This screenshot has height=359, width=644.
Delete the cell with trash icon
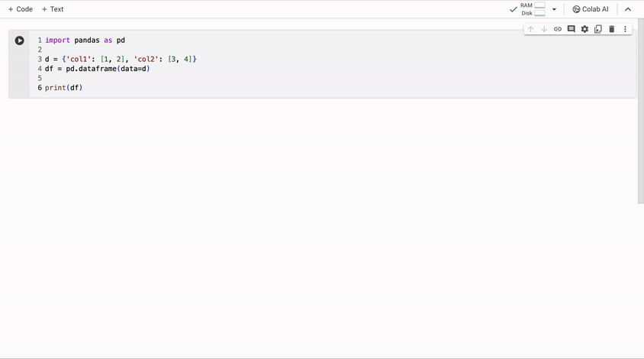point(611,29)
